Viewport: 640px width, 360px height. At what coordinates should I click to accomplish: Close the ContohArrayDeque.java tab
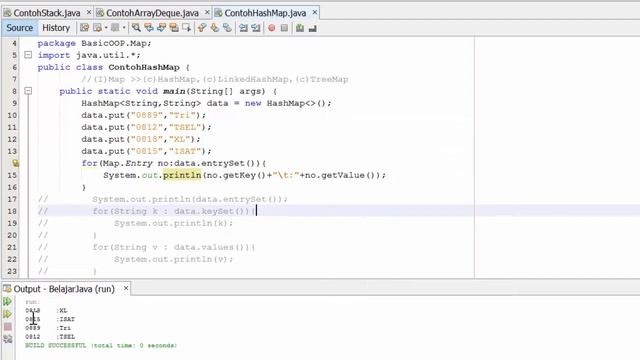[207, 13]
